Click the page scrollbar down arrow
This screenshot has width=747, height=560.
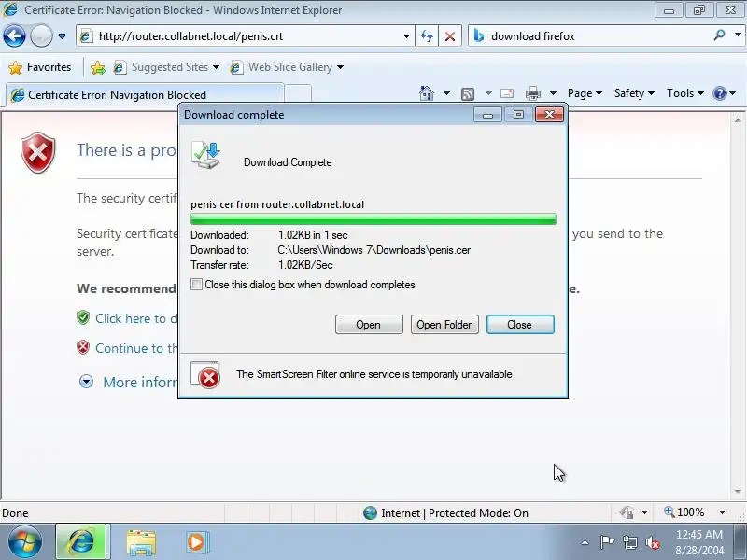pyautogui.click(x=738, y=491)
